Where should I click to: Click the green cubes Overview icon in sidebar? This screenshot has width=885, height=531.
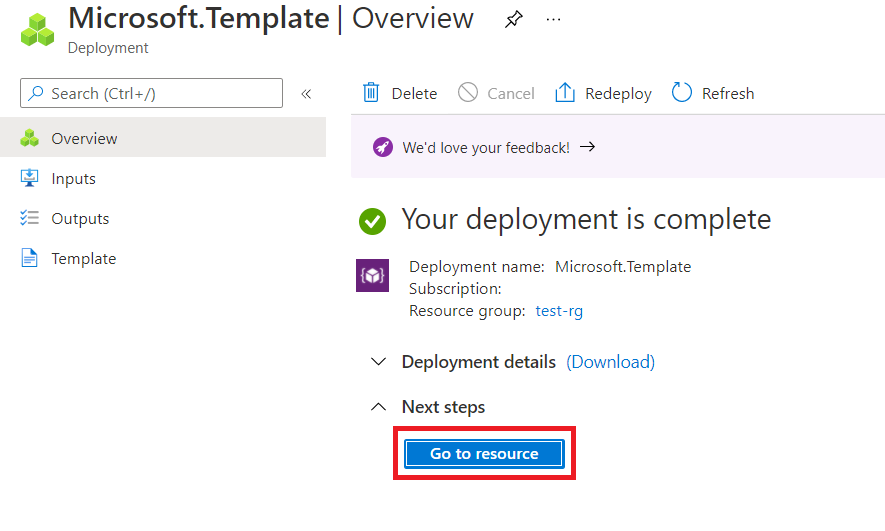[29, 138]
